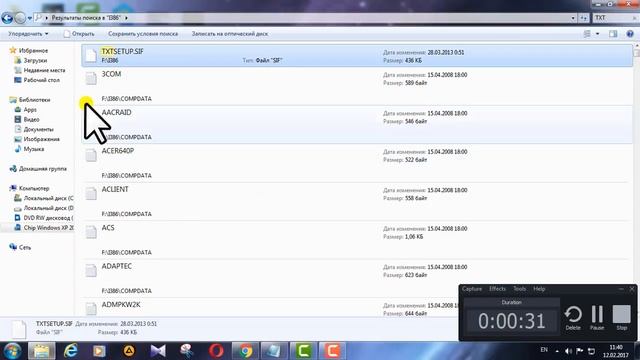Open the Музыка library
The width and height of the screenshot is (640, 360).
tap(29, 149)
